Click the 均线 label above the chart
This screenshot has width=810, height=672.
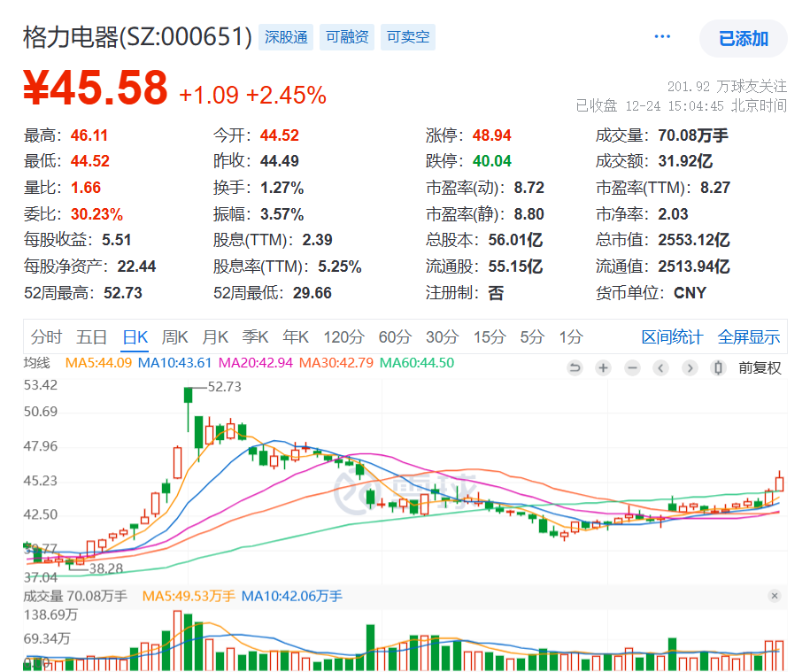point(36,363)
